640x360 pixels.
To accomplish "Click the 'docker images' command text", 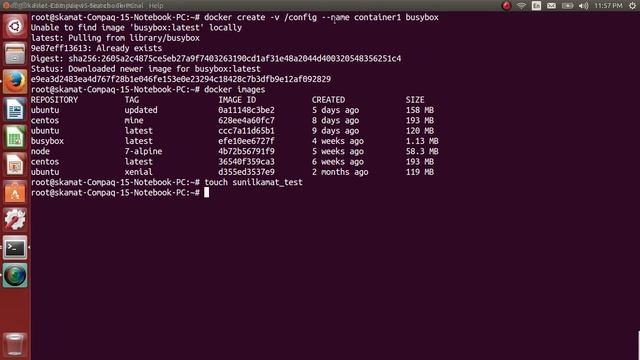I will click(x=235, y=89).
